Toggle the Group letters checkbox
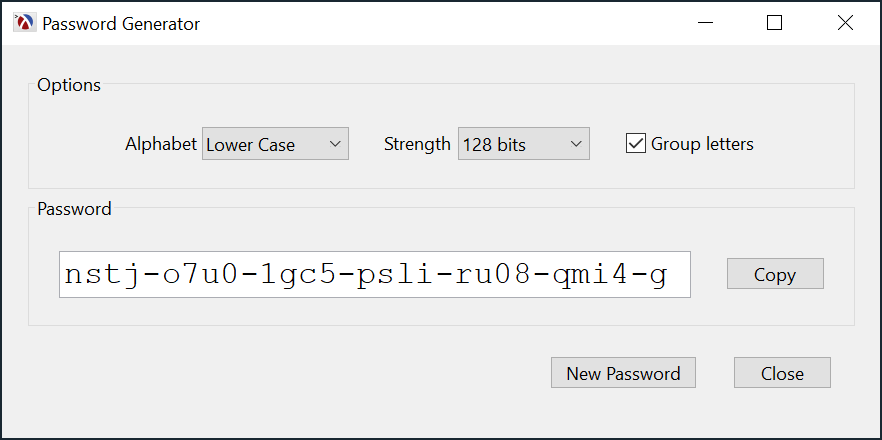 pyautogui.click(x=636, y=144)
